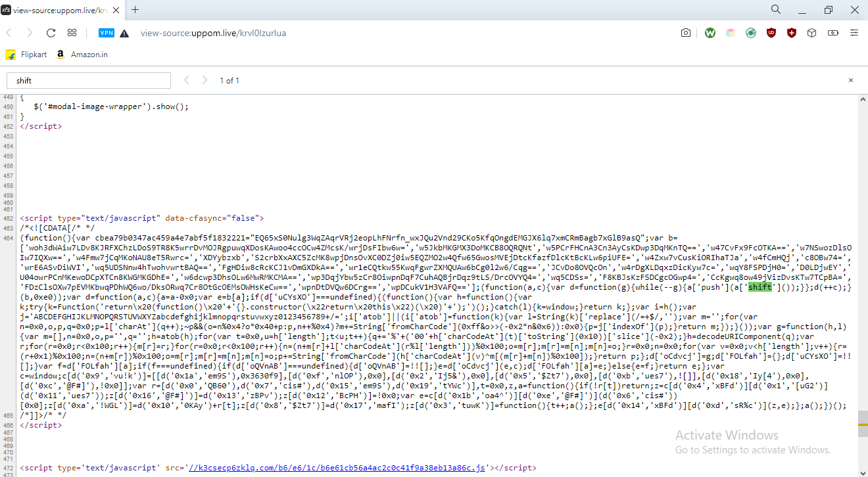Click the /*<![CDATA[/* */ comment line
The image size is (868, 477).
click(58, 227)
